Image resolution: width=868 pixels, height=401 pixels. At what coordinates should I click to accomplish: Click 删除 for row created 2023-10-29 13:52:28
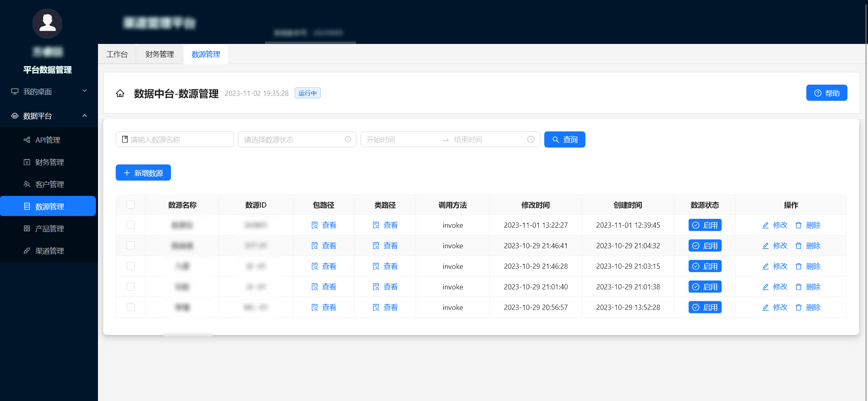[808, 307]
